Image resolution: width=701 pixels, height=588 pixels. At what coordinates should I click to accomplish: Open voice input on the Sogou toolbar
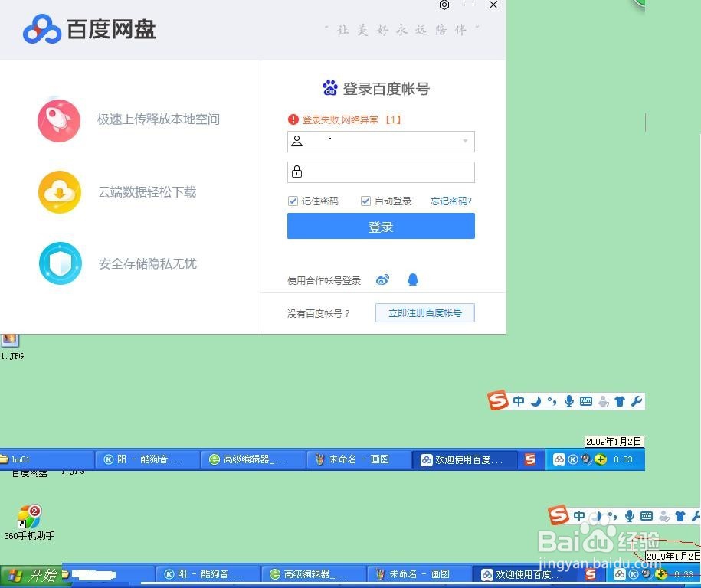click(568, 400)
